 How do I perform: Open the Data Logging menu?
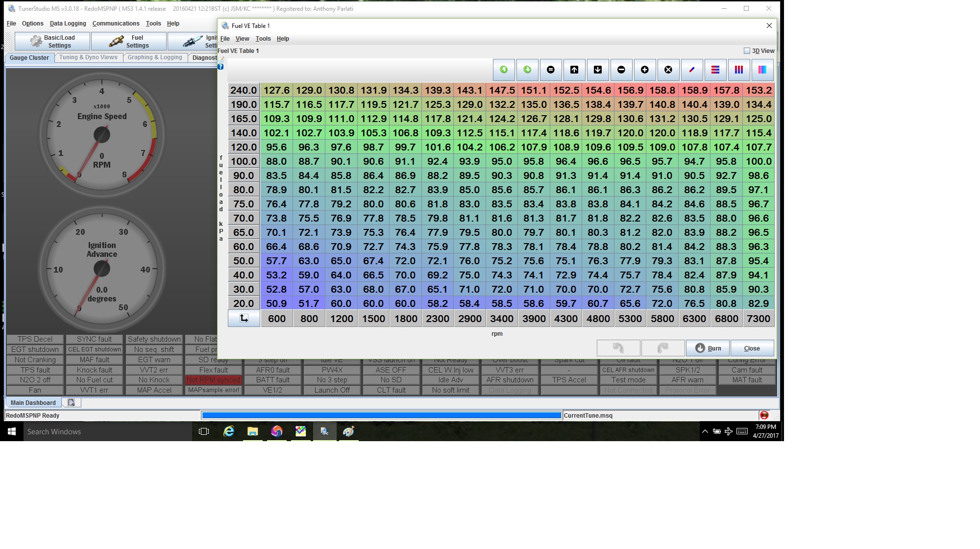tap(68, 24)
